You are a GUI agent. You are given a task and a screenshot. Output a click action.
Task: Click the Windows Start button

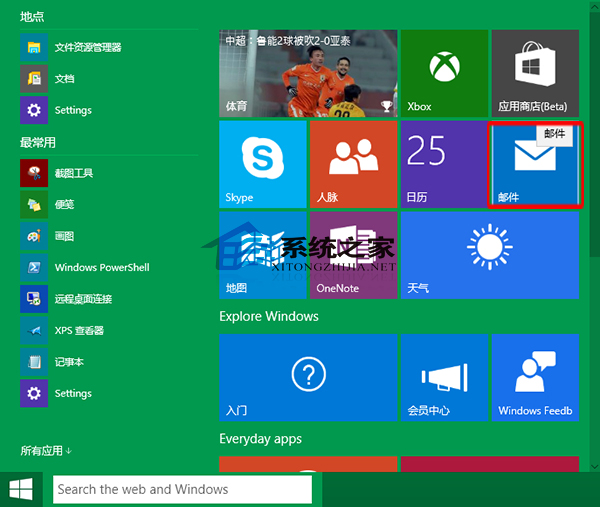point(21,489)
